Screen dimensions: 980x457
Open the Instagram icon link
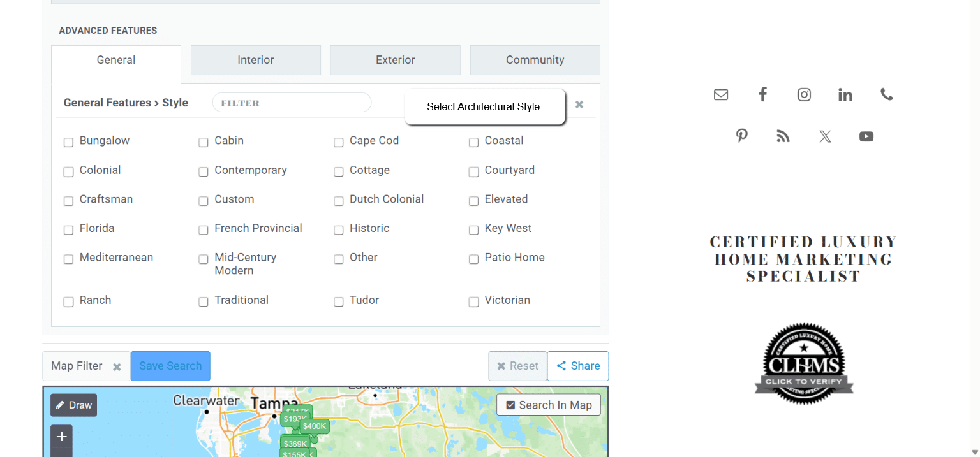[x=804, y=95]
